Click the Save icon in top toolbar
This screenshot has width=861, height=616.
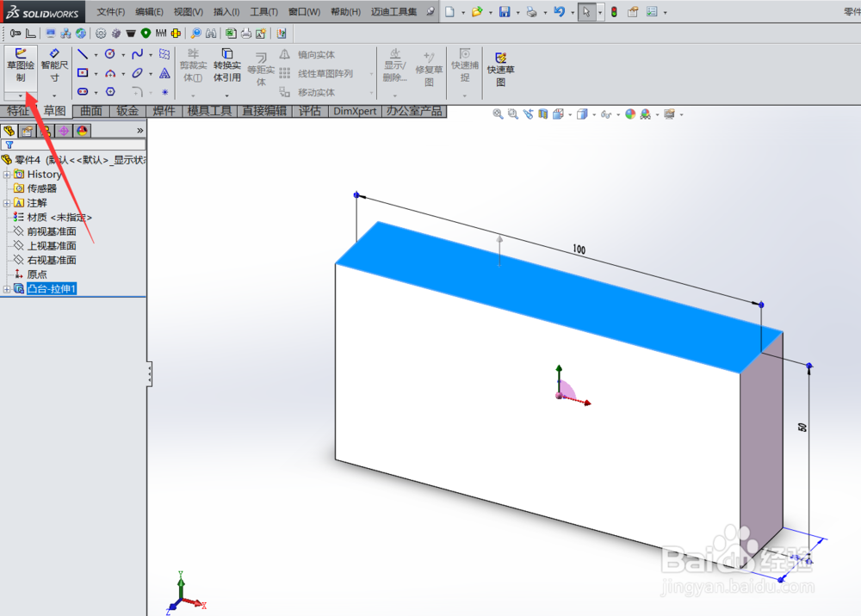[x=504, y=11]
